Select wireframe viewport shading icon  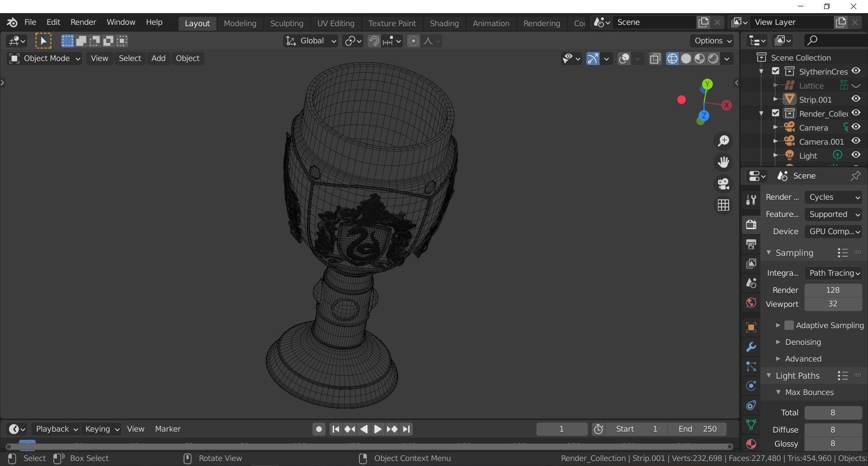click(x=672, y=59)
